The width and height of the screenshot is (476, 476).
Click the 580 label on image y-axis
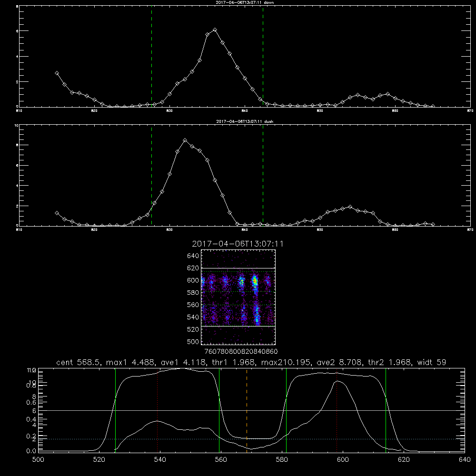(193, 292)
